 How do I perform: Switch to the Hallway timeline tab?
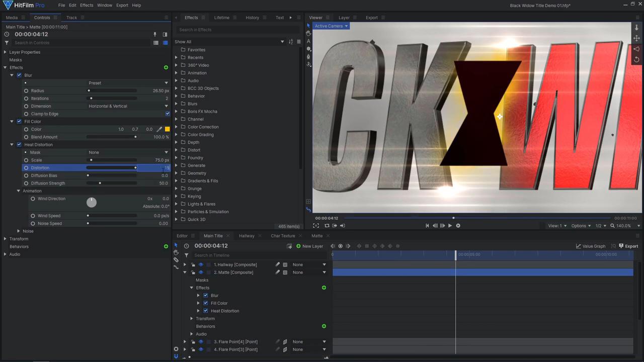(247, 236)
